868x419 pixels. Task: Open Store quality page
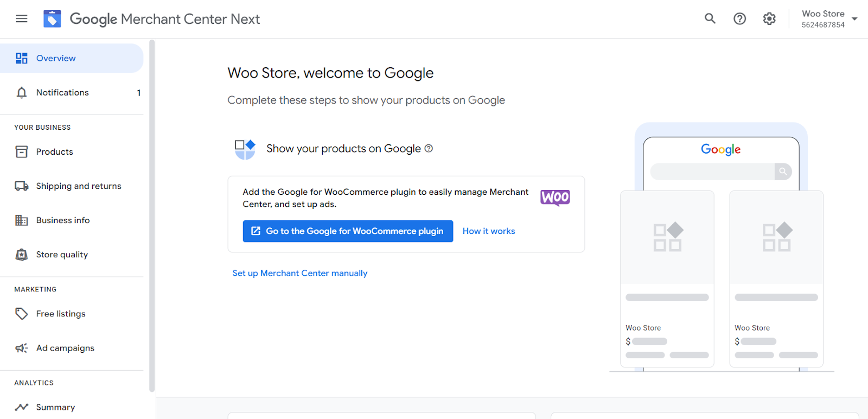[72, 255]
